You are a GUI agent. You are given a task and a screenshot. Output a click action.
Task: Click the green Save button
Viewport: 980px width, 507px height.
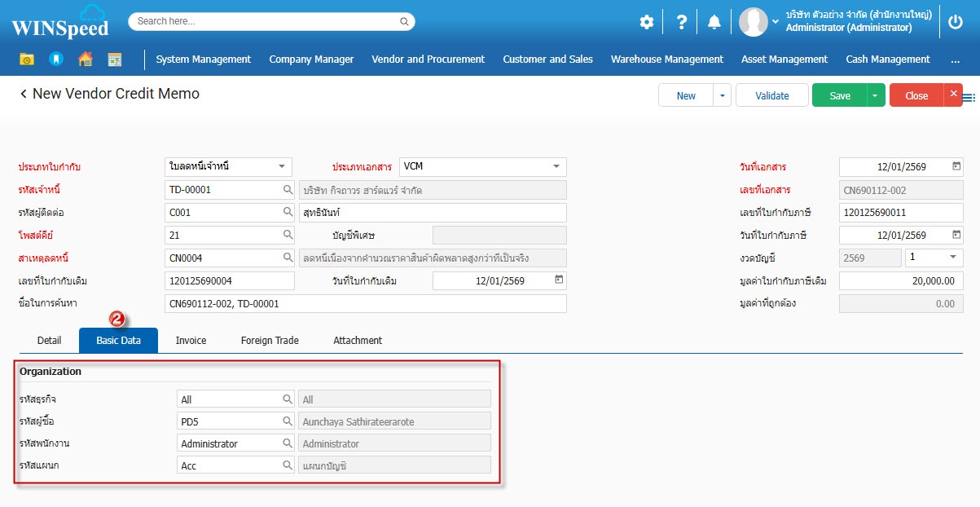click(839, 95)
